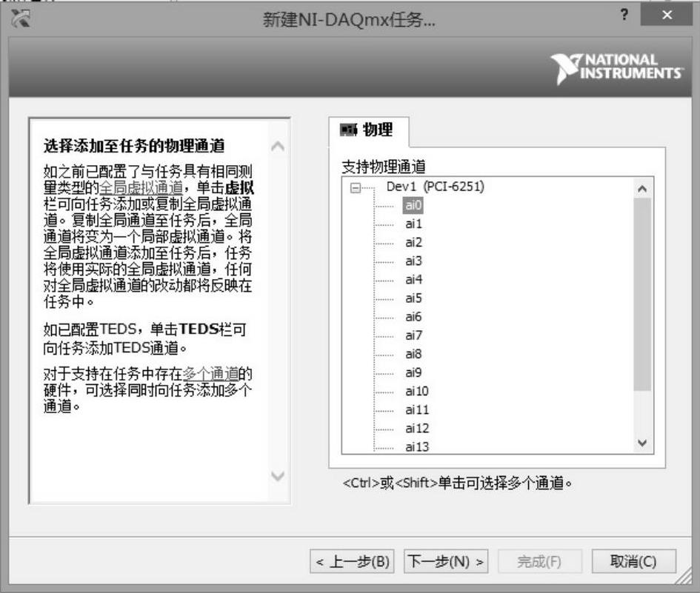Screen dimensions: 700x593
Task: Select channel ai13
Action: pyautogui.click(x=417, y=446)
